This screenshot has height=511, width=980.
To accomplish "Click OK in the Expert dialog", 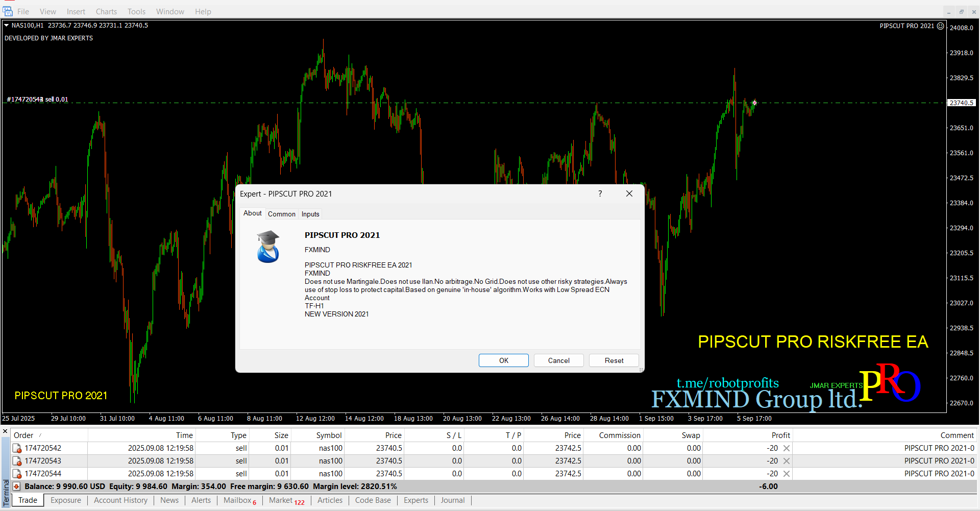I will click(504, 360).
